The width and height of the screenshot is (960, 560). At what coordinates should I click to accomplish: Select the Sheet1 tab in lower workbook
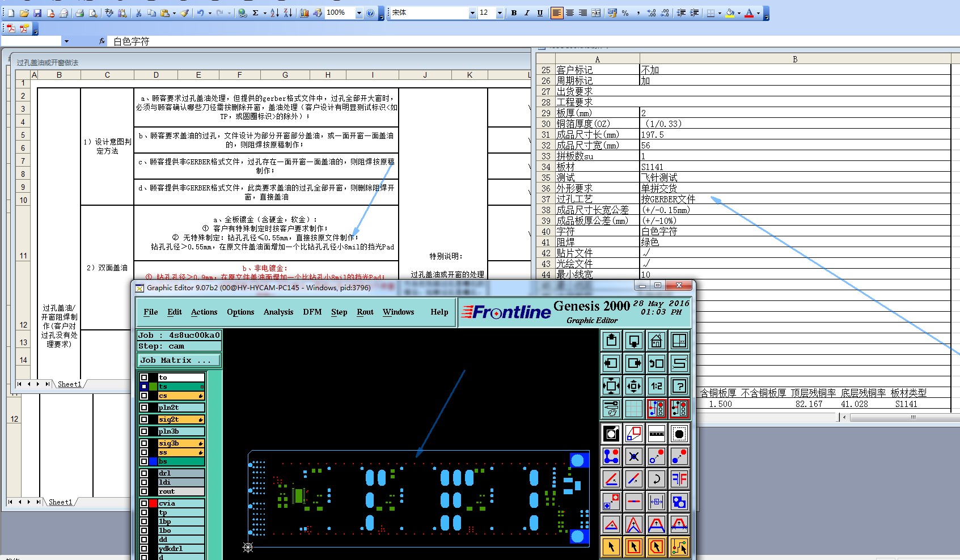click(60, 502)
